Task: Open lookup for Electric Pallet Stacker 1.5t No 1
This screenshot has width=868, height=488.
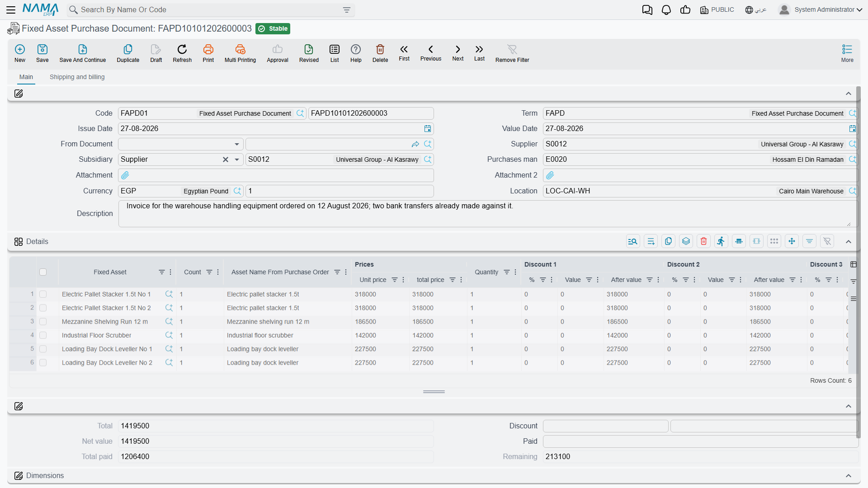Action: tap(169, 294)
